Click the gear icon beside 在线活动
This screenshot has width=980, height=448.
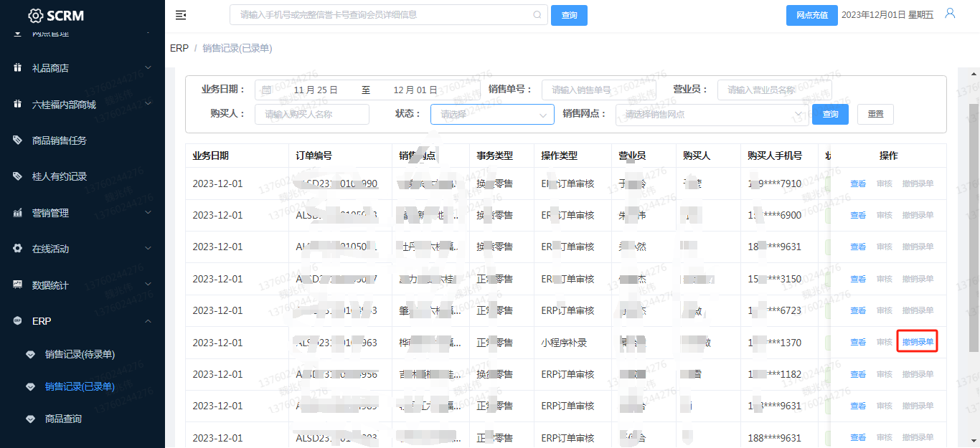point(17,249)
